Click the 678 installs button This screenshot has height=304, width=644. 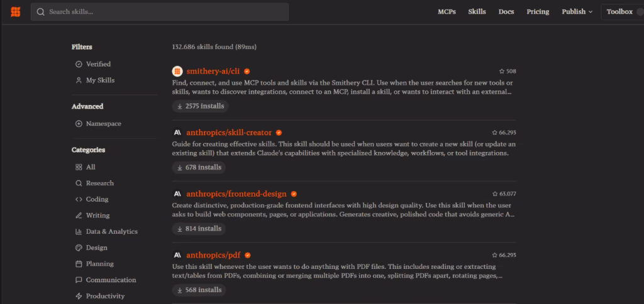199,167
